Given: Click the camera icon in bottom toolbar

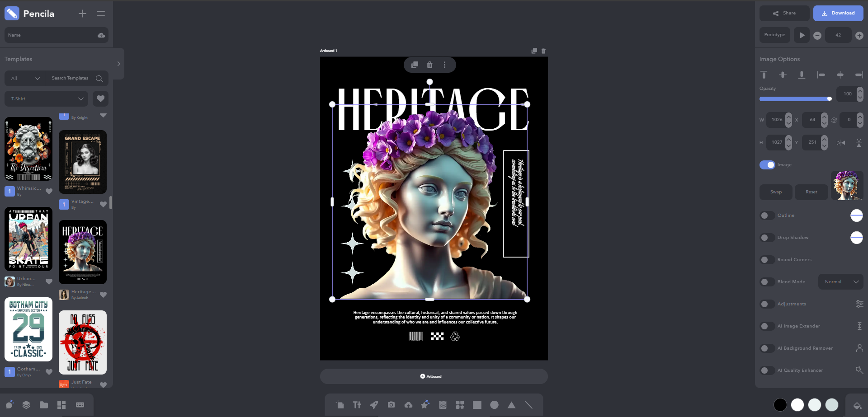Looking at the screenshot, I should (x=391, y=405).
